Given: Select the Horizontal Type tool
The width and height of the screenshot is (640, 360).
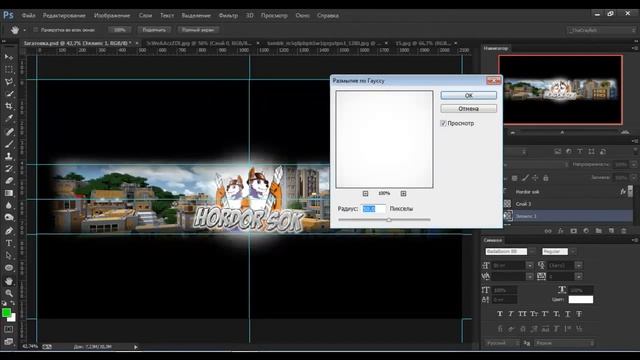Looking at the screenshot, I should (x=9, y=243).
